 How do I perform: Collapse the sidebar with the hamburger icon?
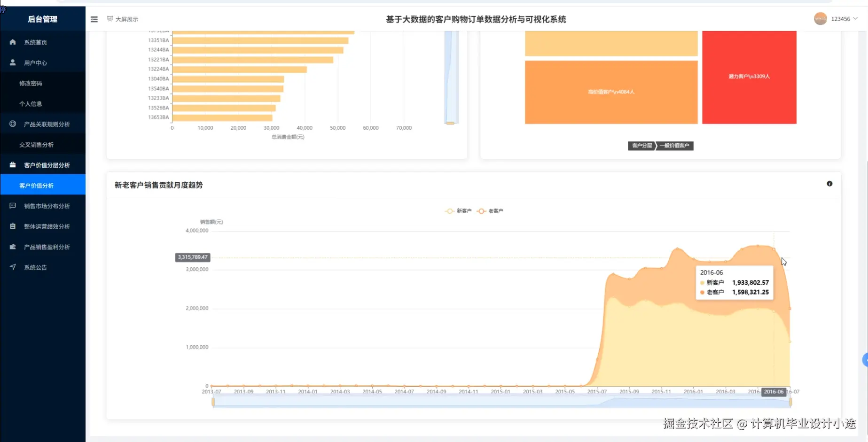tap(94, 19)
